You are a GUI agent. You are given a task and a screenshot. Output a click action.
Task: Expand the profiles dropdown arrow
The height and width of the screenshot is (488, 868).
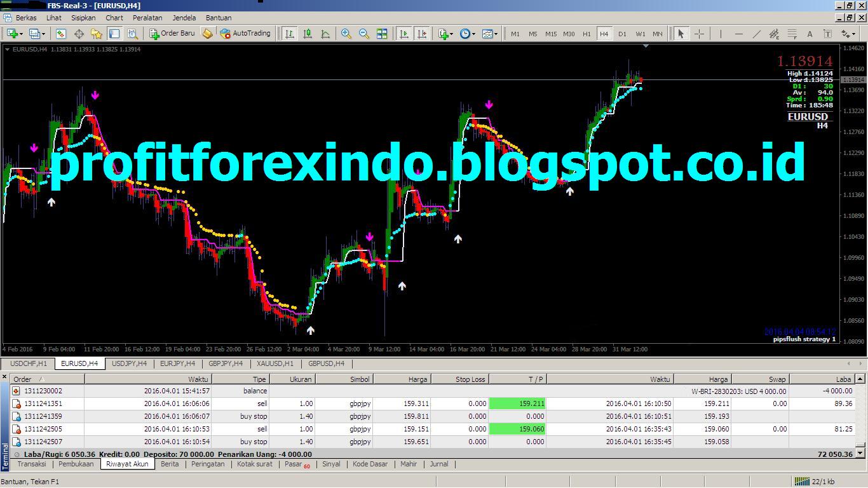[x=43, y=34]
